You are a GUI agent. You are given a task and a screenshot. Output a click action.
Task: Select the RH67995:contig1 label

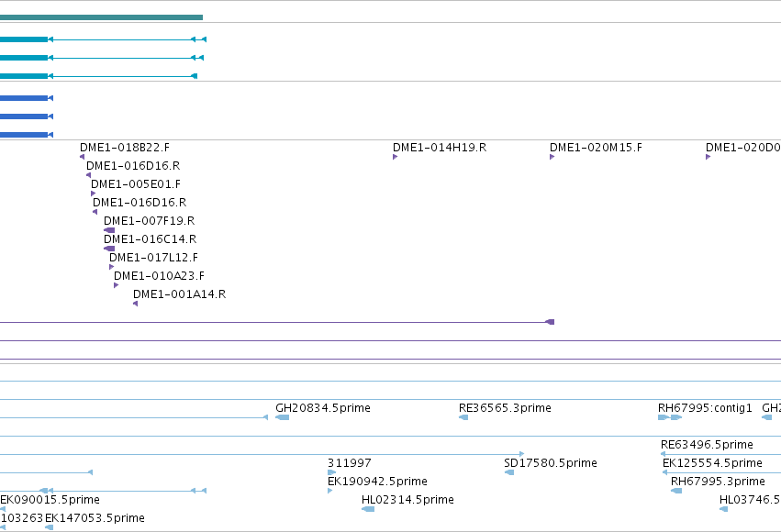(x=705, y=408)
